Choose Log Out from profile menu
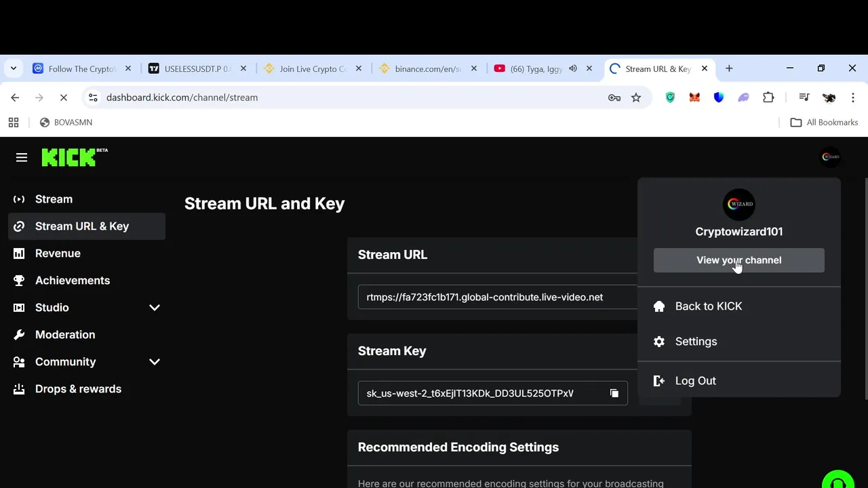This screenshot has height=488, width=868. coord(739,381)
